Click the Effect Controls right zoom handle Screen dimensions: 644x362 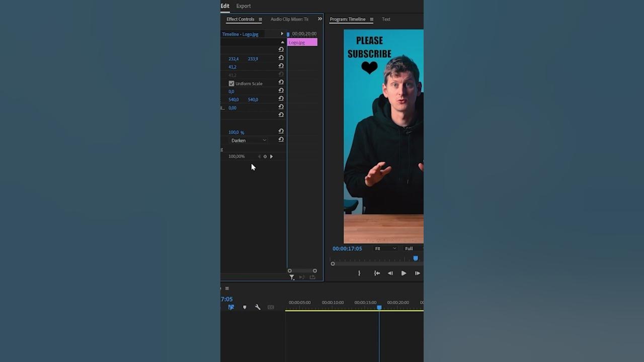point(315,271)
